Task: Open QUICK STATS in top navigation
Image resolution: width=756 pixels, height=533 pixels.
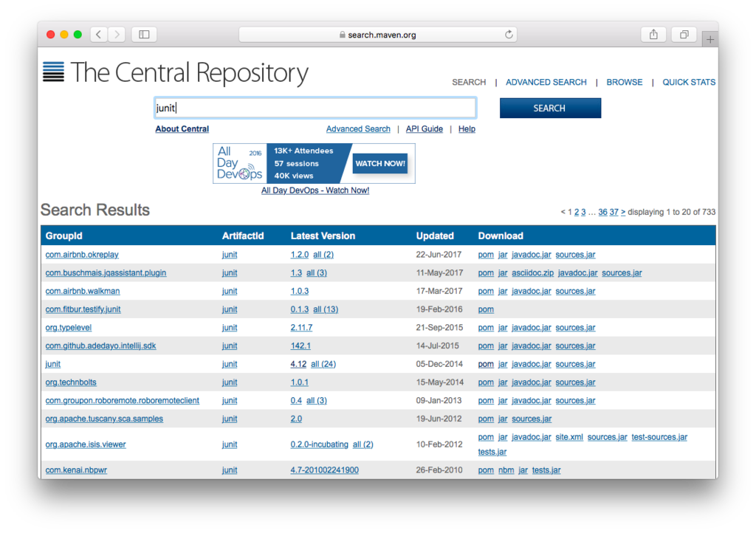Action: coord(689,82)
